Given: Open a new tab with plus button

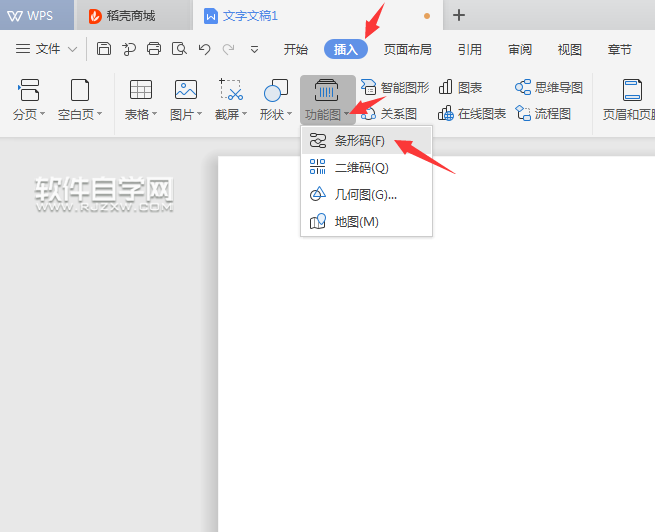Looking at the screenshot, I should coord(459,15).
